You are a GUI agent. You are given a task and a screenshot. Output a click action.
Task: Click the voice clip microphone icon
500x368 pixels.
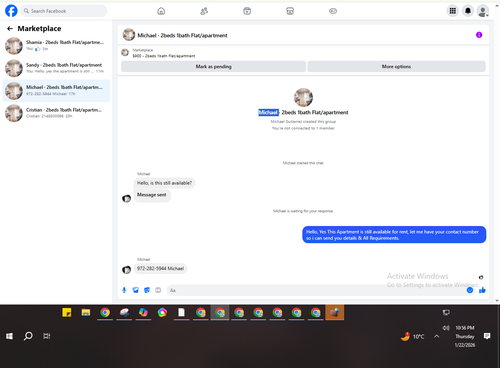tap(124, 290)
